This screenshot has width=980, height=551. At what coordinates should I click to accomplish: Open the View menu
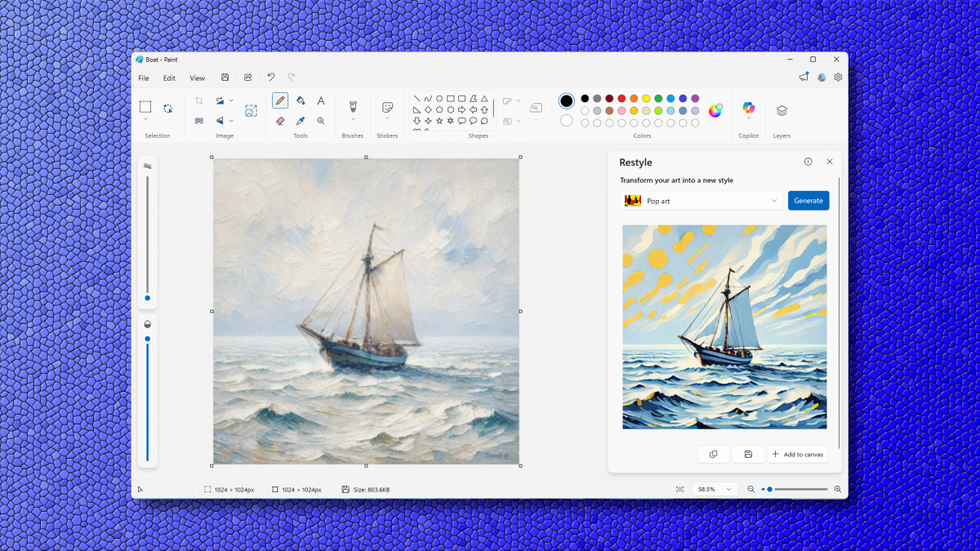click(198, 78)
